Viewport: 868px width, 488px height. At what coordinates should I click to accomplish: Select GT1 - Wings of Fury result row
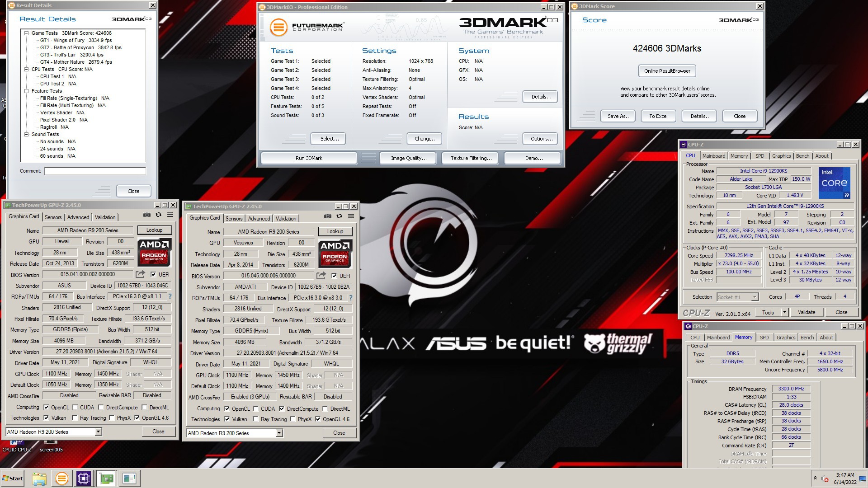point(76,40)
